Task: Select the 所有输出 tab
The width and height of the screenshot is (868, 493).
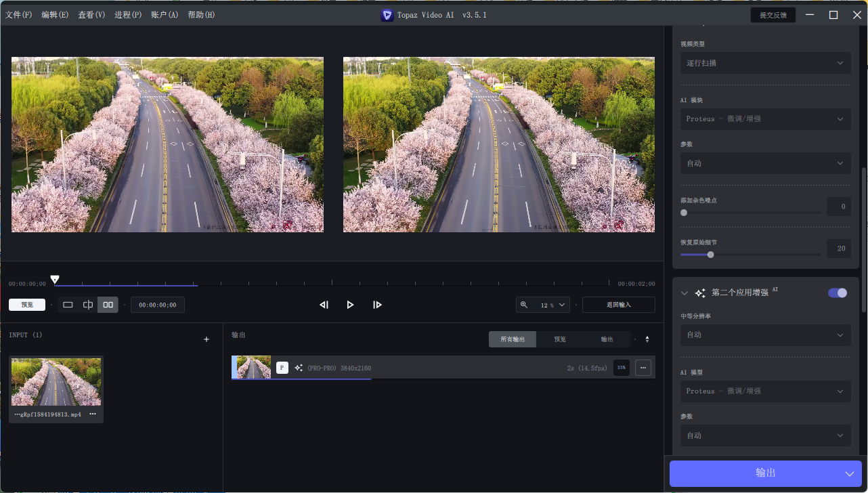Action: tap(513, 339)
